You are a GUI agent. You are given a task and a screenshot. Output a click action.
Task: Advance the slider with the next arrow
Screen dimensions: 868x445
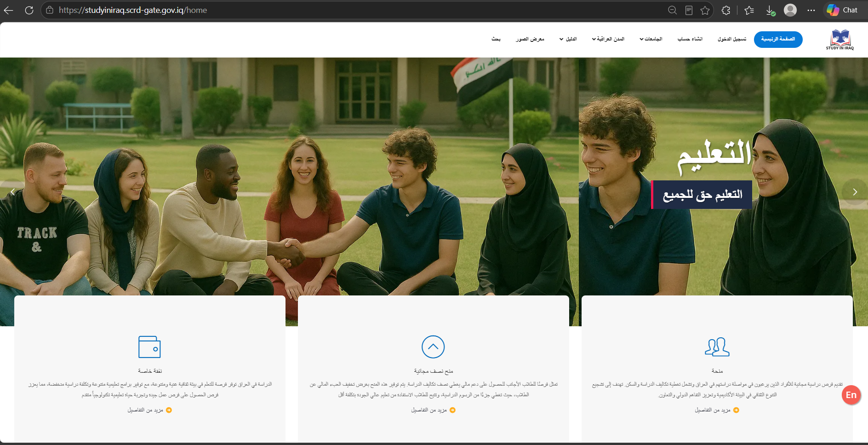(x=855, y=192)
